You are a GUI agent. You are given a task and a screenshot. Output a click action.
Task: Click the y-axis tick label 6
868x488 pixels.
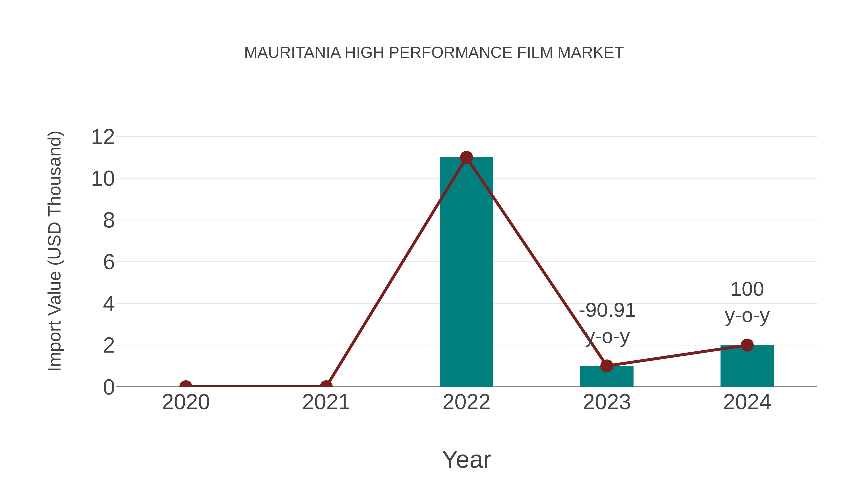click(x=109, y=262)
